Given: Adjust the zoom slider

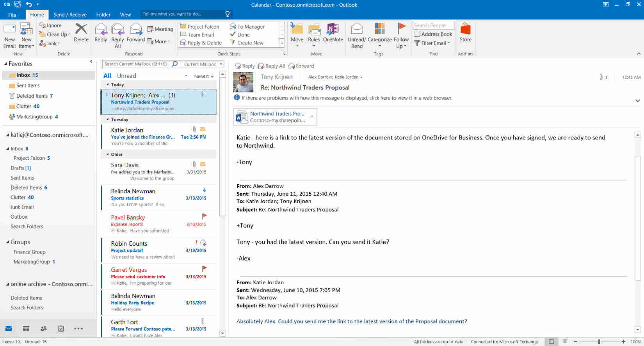Looking at the screenshot, I should point(599,342).
